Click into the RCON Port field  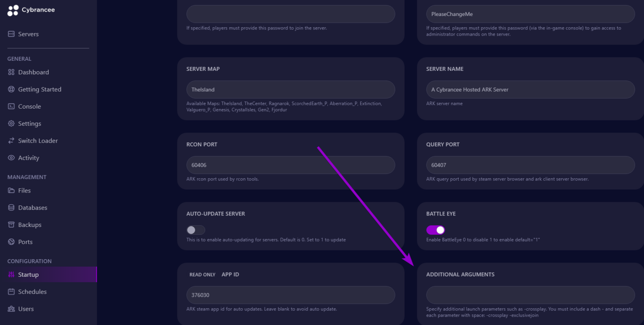coord(291,165)
